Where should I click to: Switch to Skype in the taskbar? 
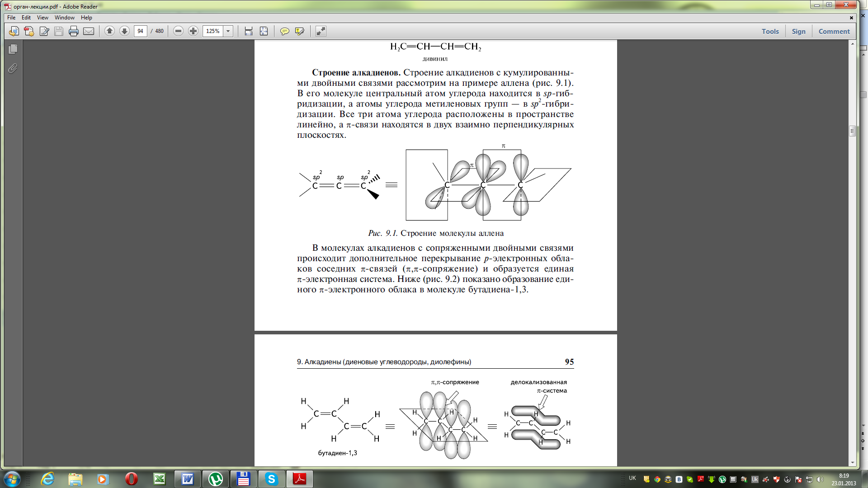(x=272, y=479)
